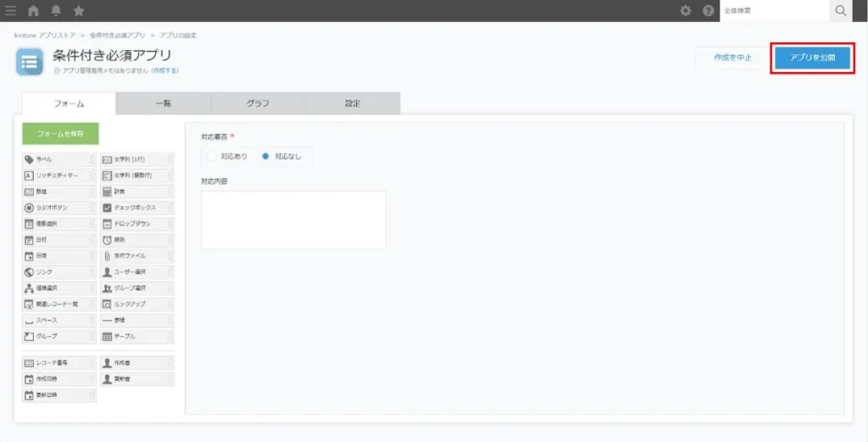Switch to the 一覧 tab

(x=164, y=104)
